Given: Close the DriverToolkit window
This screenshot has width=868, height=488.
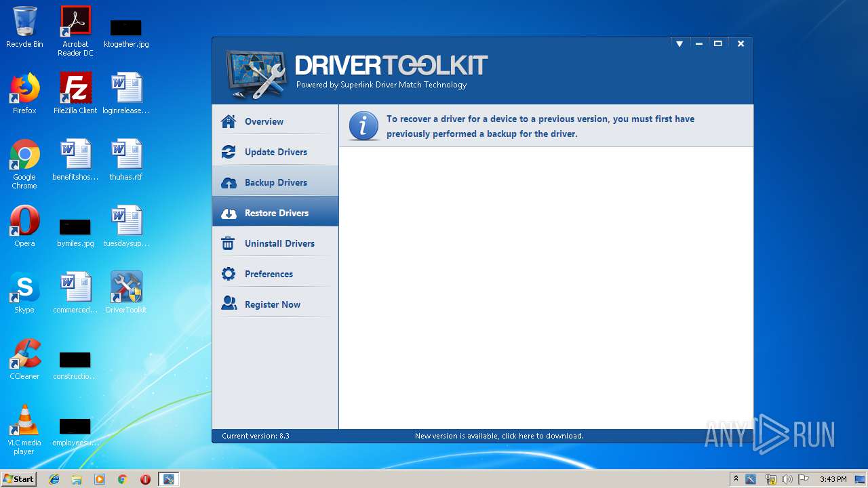Looking at the screenshot, I should click(x=741, y=43).
